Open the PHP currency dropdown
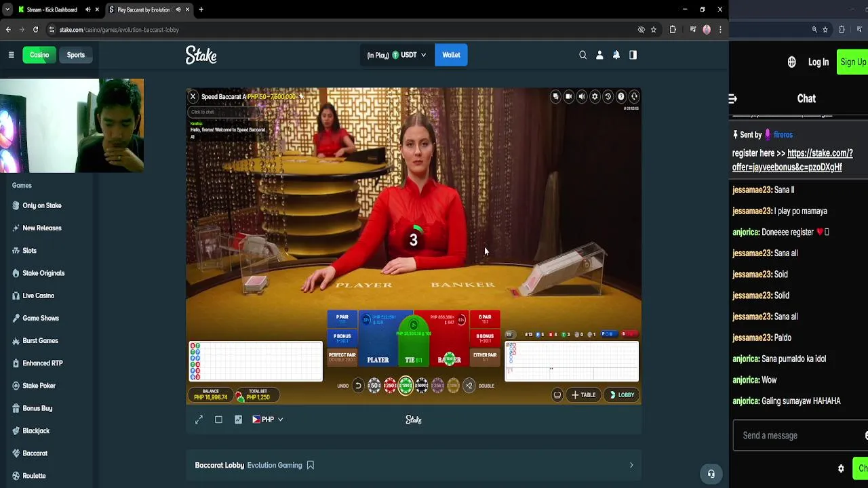This screenshot has width=868, height=488. [x=268, y=420]
